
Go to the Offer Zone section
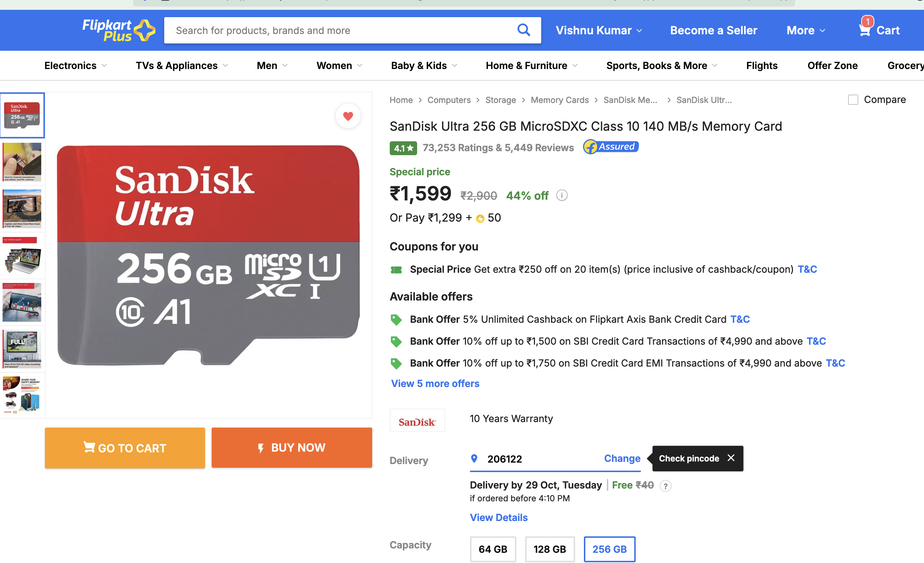[x=832, y=65]
